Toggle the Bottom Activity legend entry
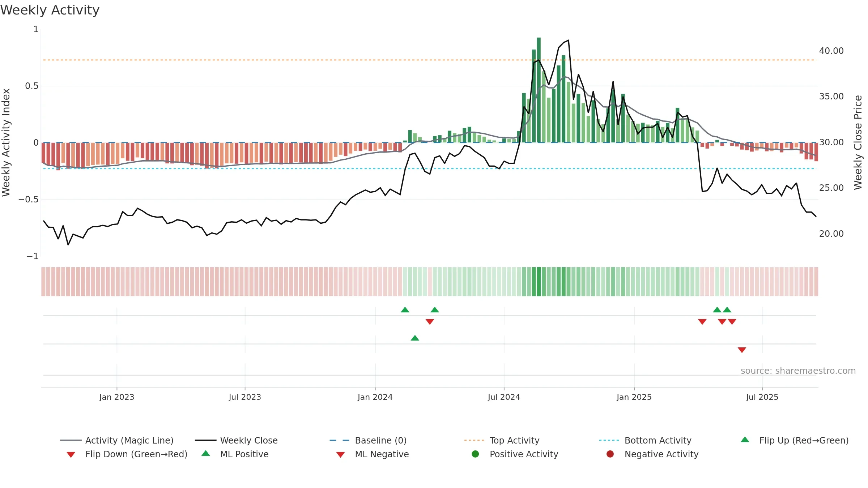 click(645, 440)
